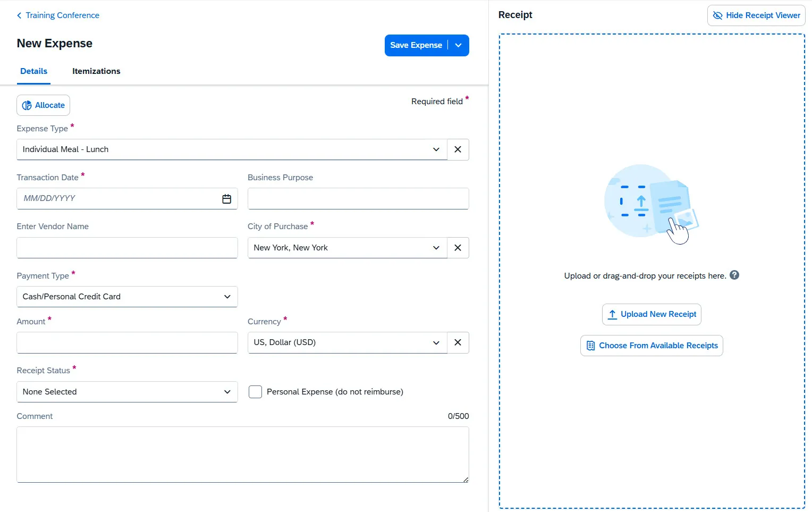This screenshot has height=512, width=812.
Task: Clear the Expense Type selection
Action: coord(458,149)
